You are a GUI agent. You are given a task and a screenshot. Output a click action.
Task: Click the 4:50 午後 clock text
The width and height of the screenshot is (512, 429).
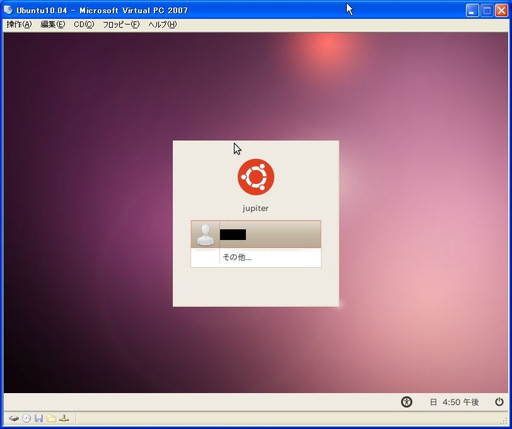pyautogui.click(x=461, y=402)
